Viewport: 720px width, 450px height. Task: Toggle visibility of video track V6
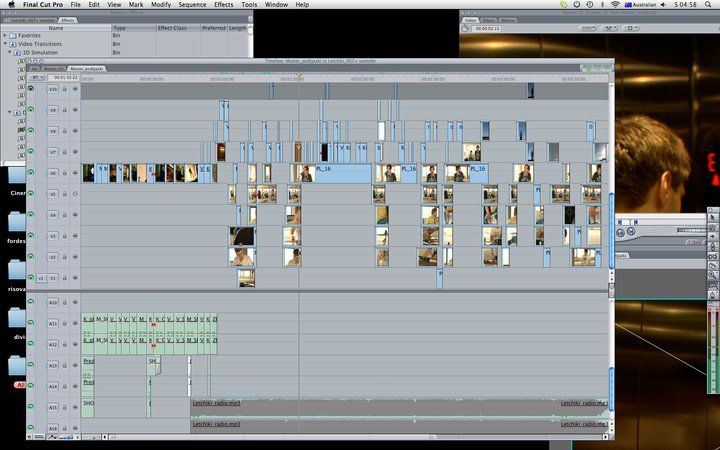(x=31, y=173)
